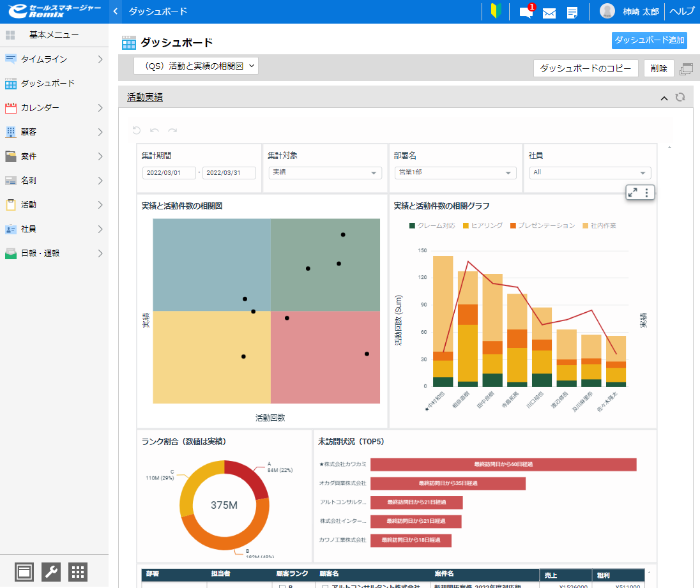Click the ダッシュボードのコピー button
Screen dimensions: 700x588
(x=585, y=68)
